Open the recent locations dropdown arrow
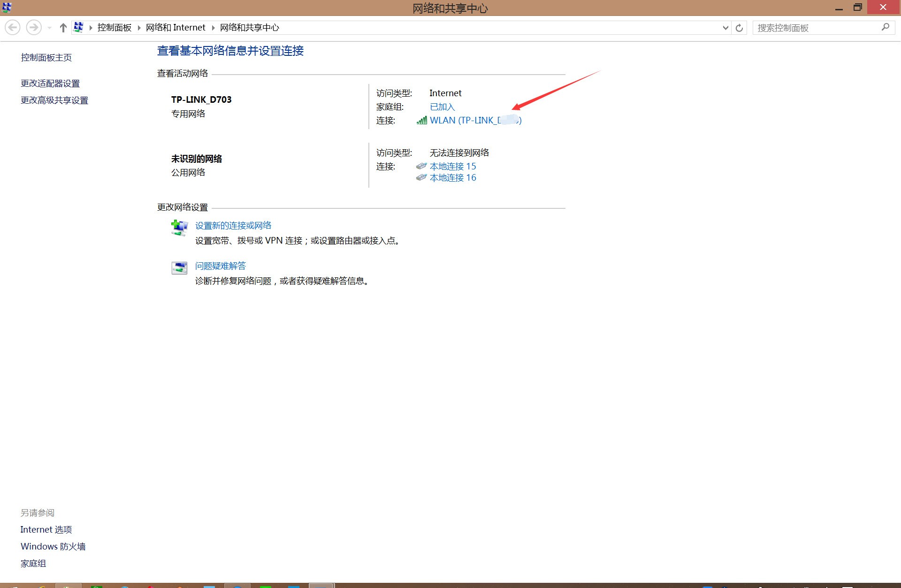The width and height of the screenshot is (901, 588). tap(49, 28)
